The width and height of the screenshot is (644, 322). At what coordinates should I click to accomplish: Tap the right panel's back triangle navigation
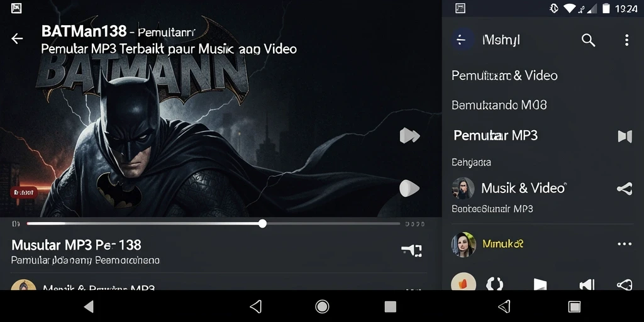[x=504, y=306]
